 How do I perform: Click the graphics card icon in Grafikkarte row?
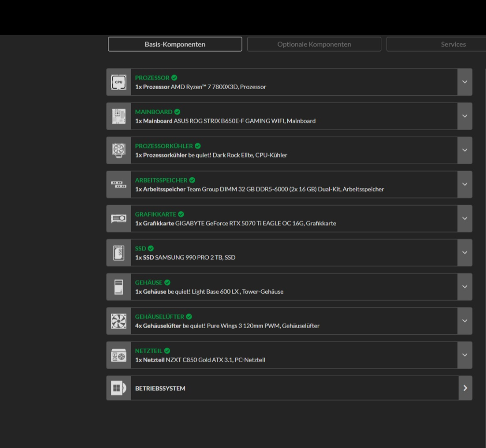tap(119, 219)
